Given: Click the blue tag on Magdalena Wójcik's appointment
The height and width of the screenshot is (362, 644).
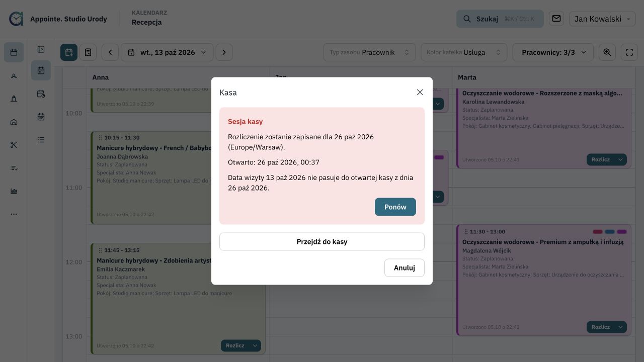Looking at the screenshot, I should pos(610,232).
